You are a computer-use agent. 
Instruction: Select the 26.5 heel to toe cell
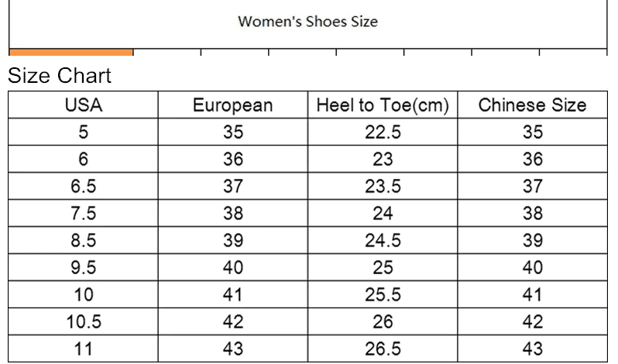tap(383, 349)
